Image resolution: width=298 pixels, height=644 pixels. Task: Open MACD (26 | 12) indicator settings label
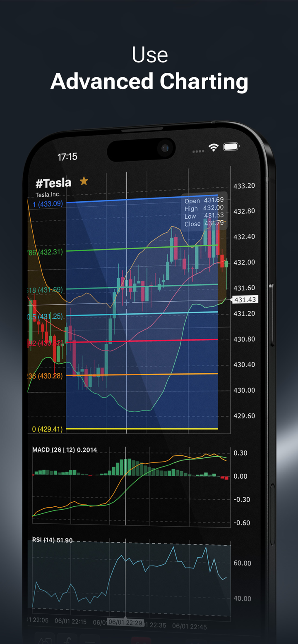[65, 450]
